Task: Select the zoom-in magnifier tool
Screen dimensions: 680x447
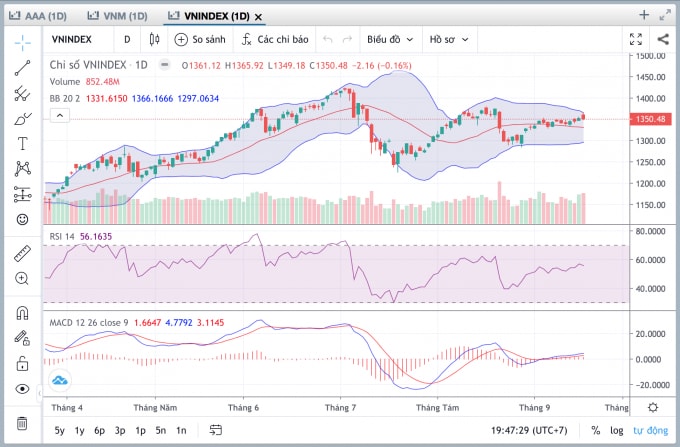Action: tap(22, 278)
